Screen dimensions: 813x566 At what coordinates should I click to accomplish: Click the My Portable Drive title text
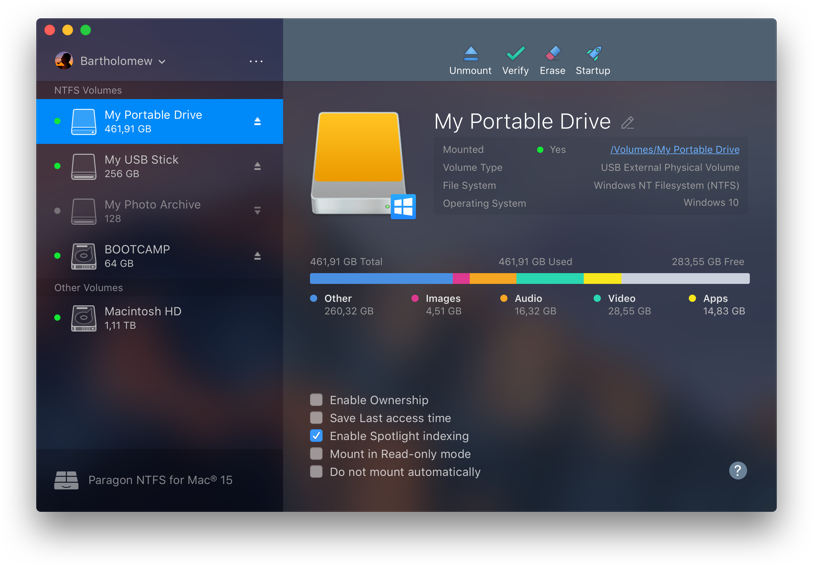click(x=523, y=122)
